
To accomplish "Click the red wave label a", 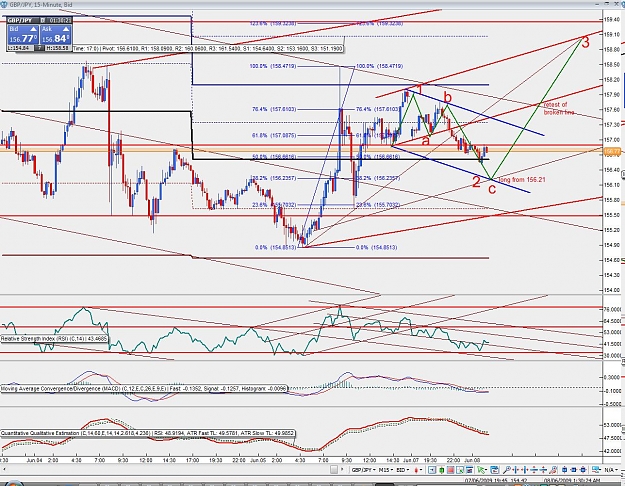I will click(426, 140).
